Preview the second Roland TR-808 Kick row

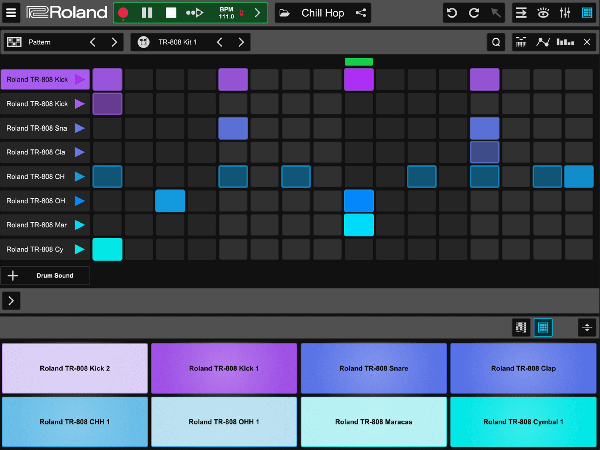tap(80, 104)
